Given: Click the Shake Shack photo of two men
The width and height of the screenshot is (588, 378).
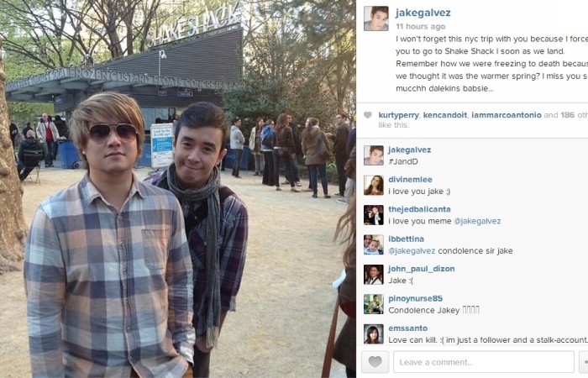Looking at the screenshot, I should (178, 189).
